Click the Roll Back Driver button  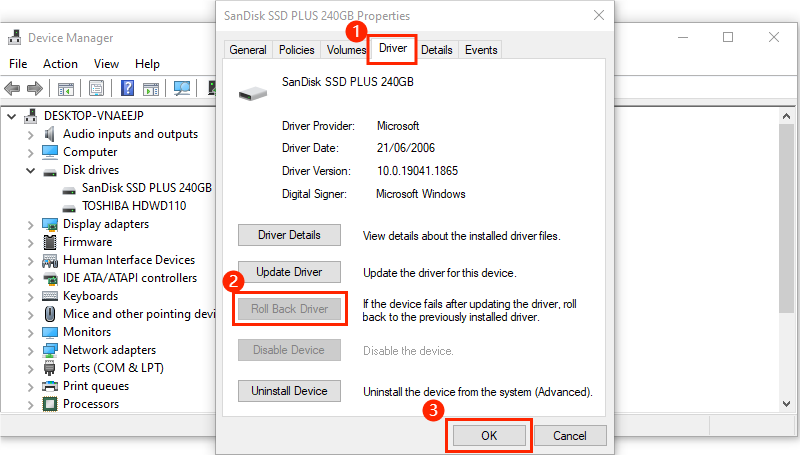click(x=289, y=309)
